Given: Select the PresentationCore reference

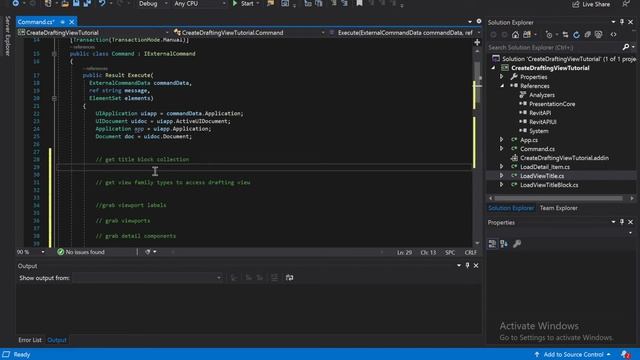Looking at the screenshot, I should (552, 104).
